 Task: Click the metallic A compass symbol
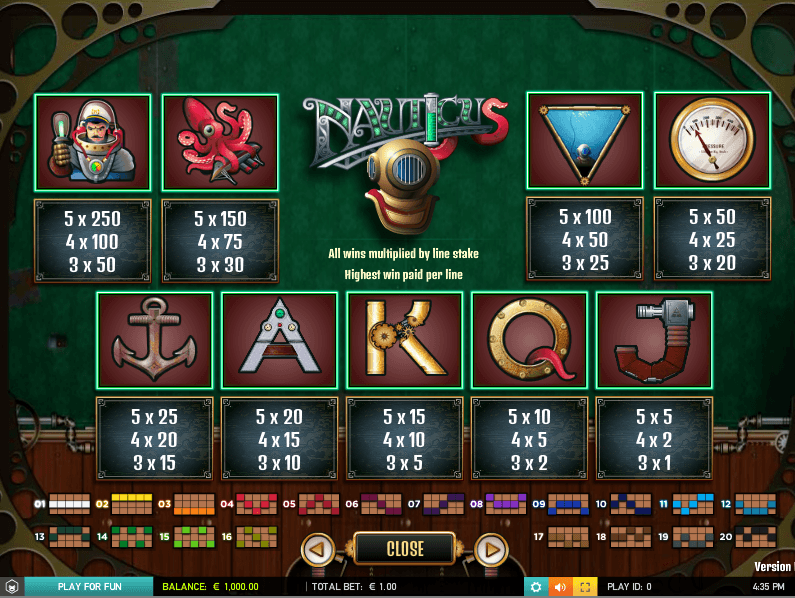coord(279,340)
